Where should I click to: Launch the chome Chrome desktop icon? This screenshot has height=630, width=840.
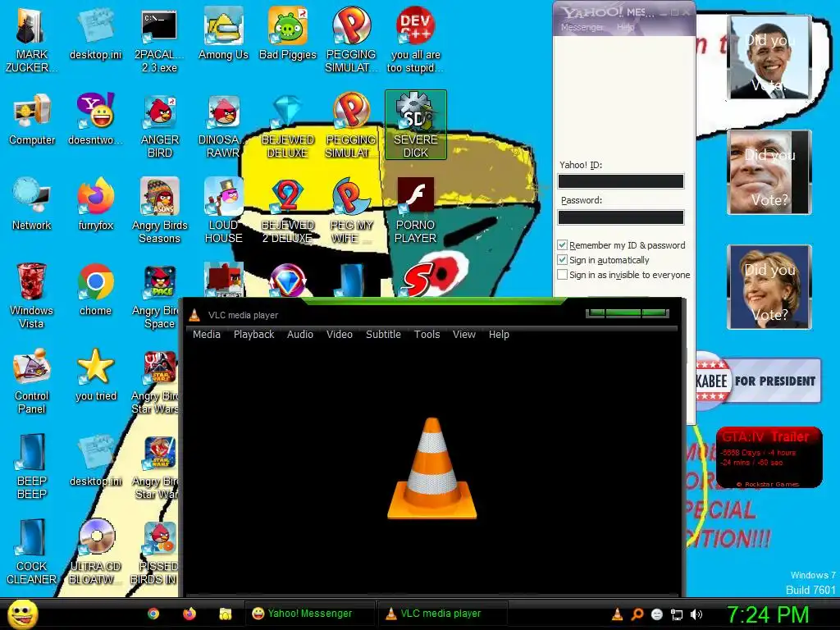[x=96, y=290]
